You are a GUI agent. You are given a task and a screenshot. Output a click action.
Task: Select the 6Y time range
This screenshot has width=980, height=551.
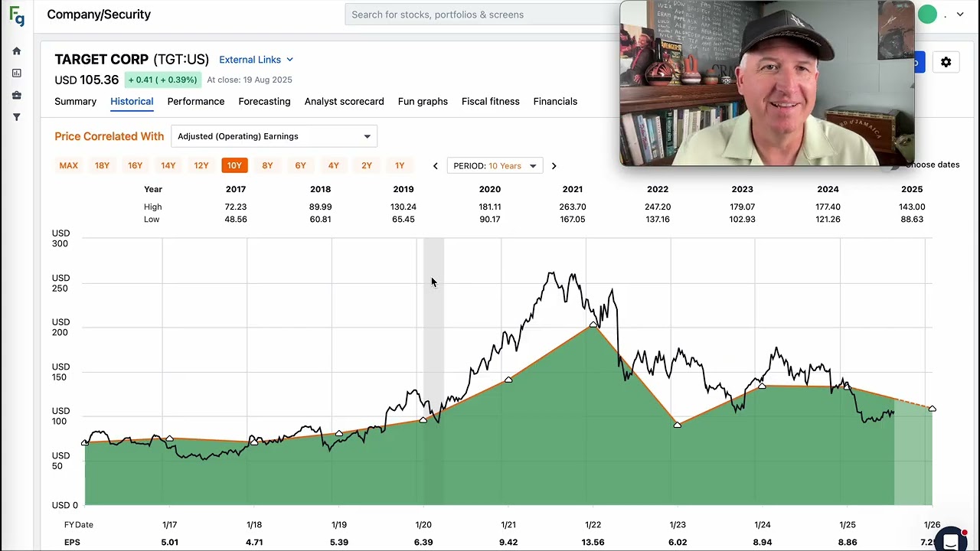300,165
